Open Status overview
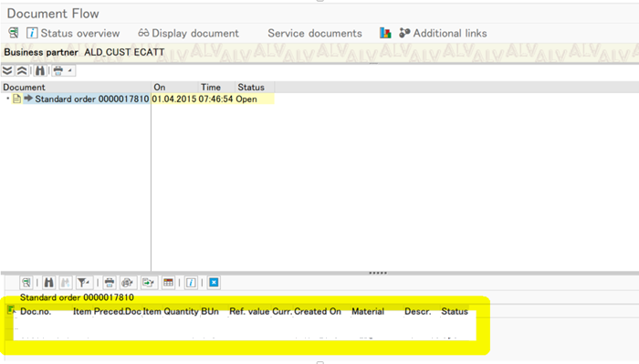This screenshot has width=639, height=364. click(x=73, y=34)
